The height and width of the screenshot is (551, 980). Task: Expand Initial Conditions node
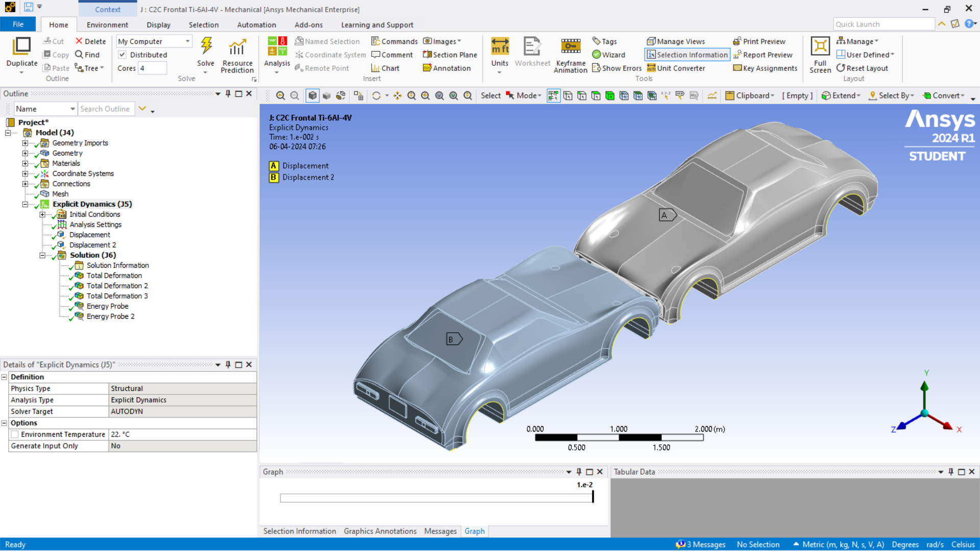[x=42, y=214]
